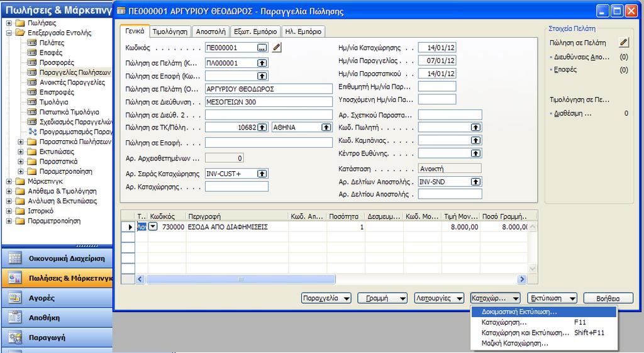Switch to the Γενικά tab

click(135, 31)
